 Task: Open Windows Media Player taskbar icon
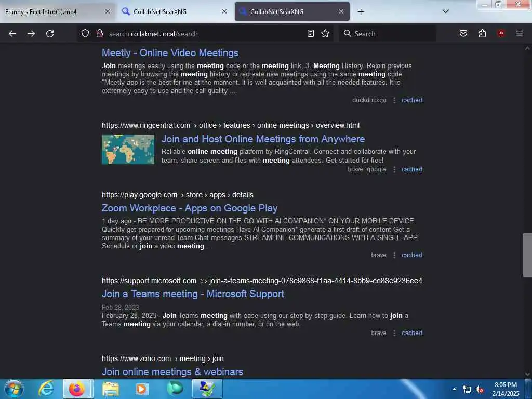point(142,389)
